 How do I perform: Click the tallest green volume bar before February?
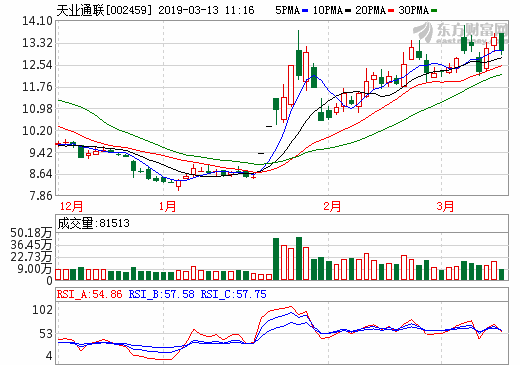pyautogui.click(x=299, y=258)
